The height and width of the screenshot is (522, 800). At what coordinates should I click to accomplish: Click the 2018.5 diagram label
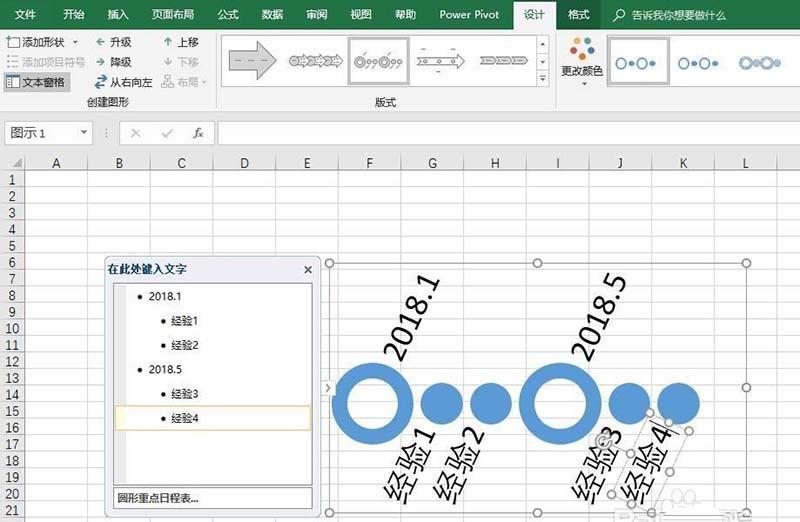pyautogui.click(x=598, y=318)
